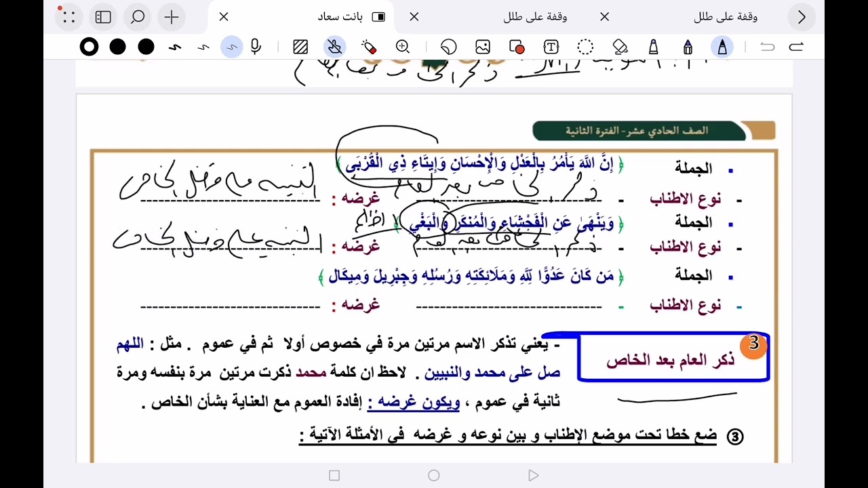Open the search magnifier icon
868x488 pixels.
[x=138, y=17]
